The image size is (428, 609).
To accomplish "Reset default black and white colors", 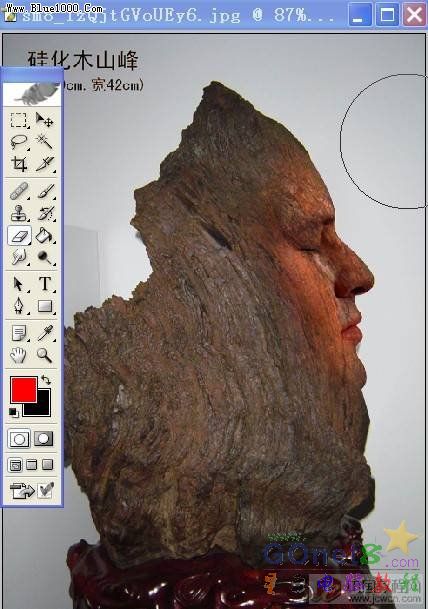I will pyautogui.click(x=14, y=412).
